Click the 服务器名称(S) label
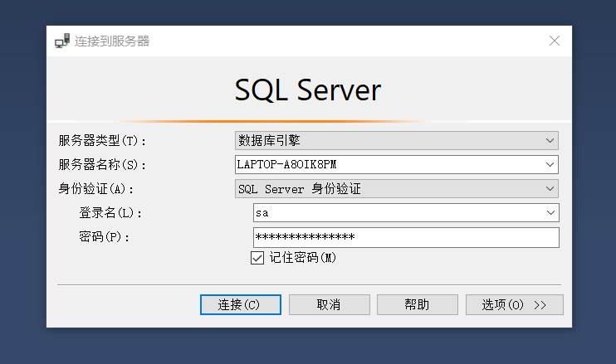This screenshot has width=616, height=364. [102, 165]
